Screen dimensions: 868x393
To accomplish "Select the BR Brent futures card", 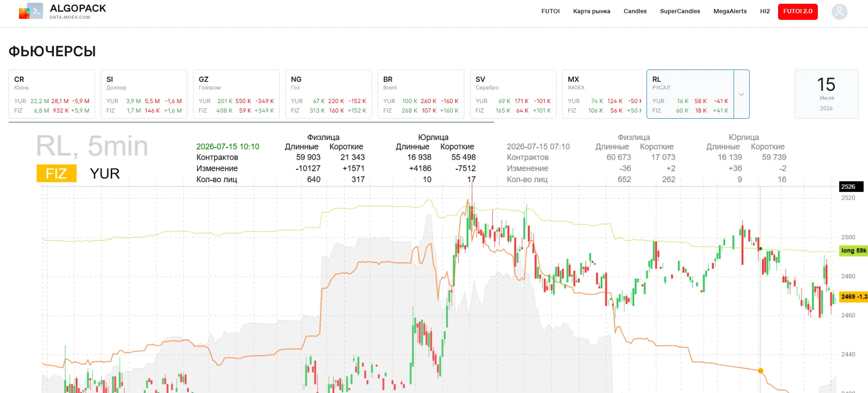I will pyautogui.click(x=421, y=94).
